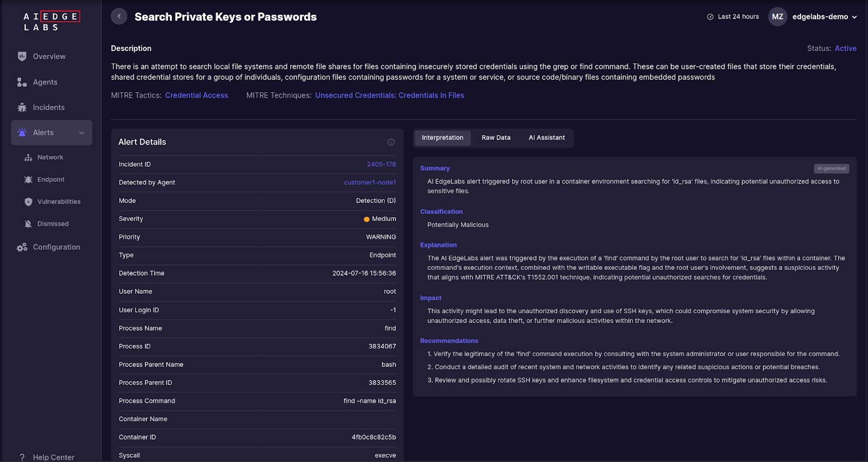Click the AI EdgeLabs logo
This screenshot has height=462, width=868.
(x=52, y=22)
